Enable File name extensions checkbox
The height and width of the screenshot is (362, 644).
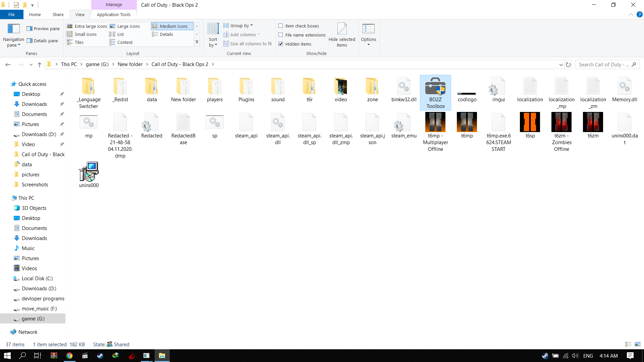point(281,35)
